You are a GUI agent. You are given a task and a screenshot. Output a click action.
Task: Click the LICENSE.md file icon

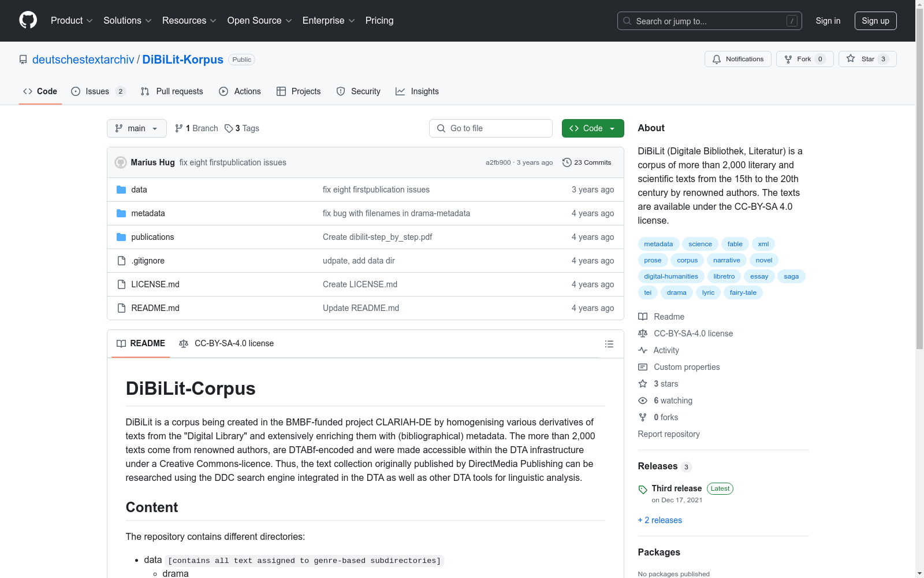pyautogui.click(x=121, y=284)
